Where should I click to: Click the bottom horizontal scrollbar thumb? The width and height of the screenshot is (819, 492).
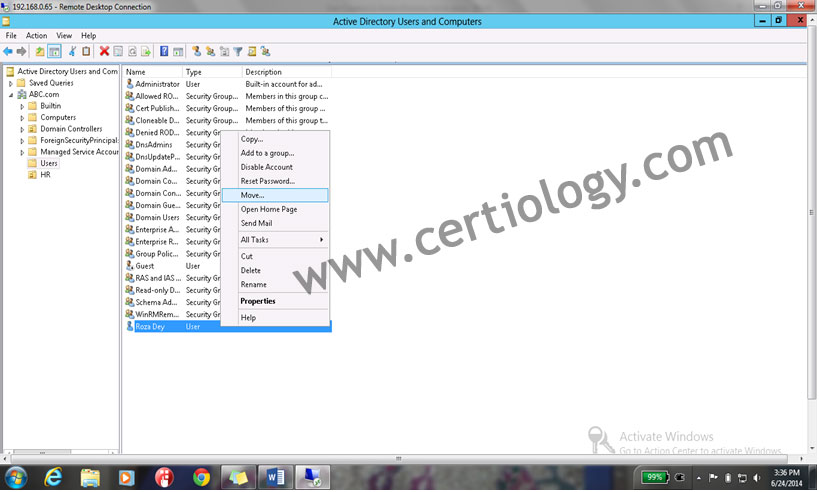399,459
